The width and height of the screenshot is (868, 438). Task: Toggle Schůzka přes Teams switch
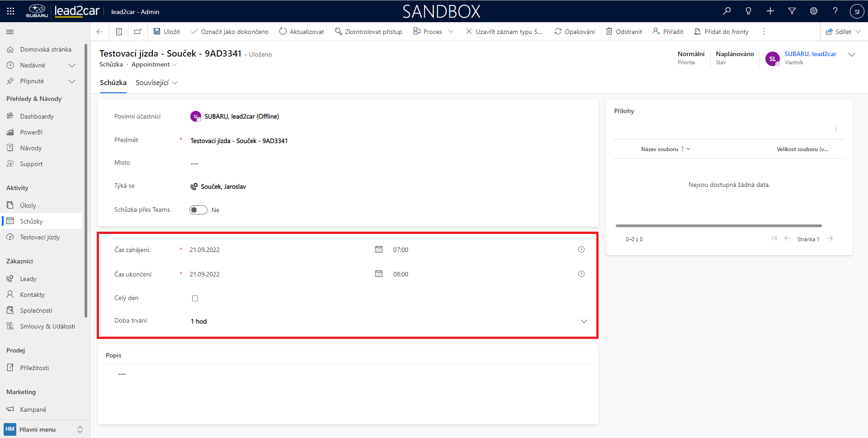tap(198, 210)
